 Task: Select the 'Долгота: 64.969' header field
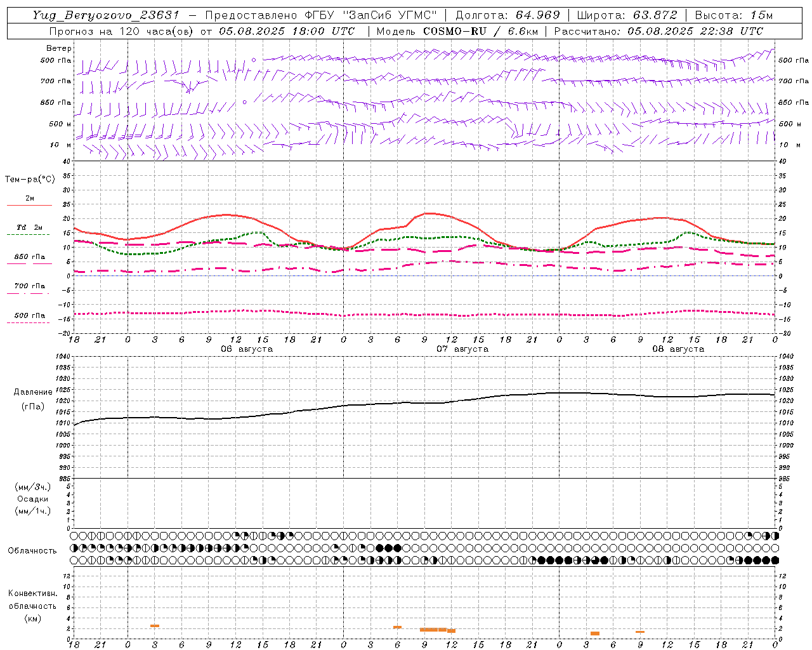[507, 15]
